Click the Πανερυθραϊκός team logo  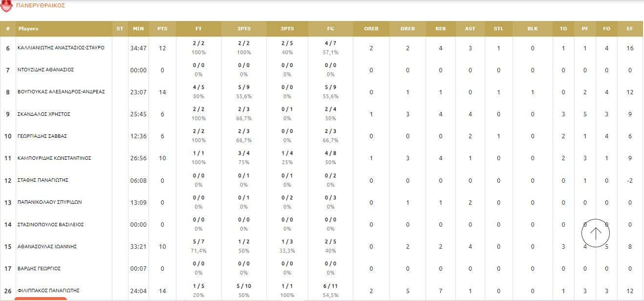[6, 6]
